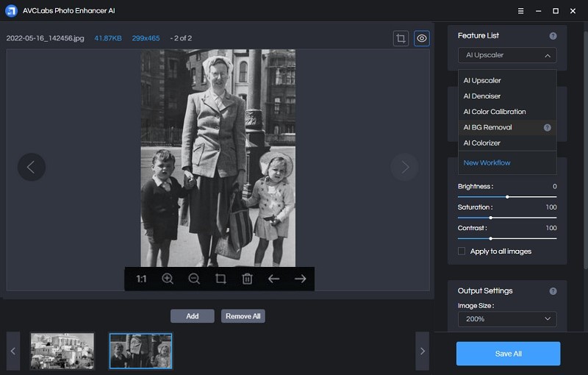Select the hillside town thumbnail

(x=62, y=351)
